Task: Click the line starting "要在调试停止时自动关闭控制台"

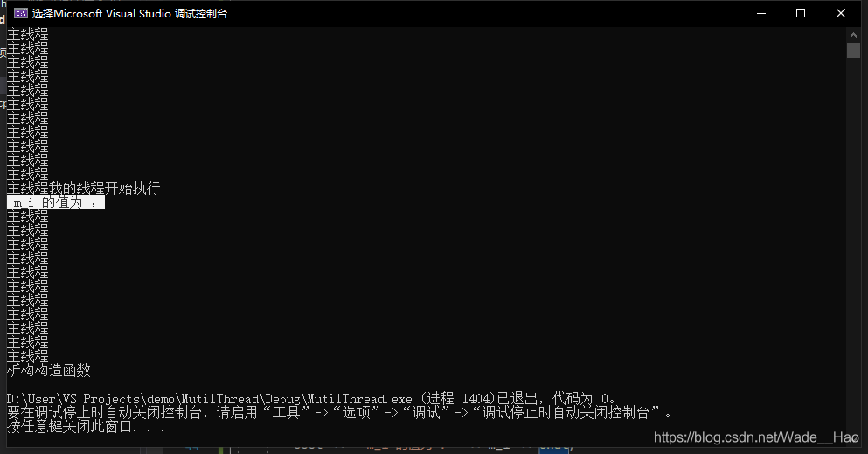Action: pyautogui.click(x=339, y=413)
